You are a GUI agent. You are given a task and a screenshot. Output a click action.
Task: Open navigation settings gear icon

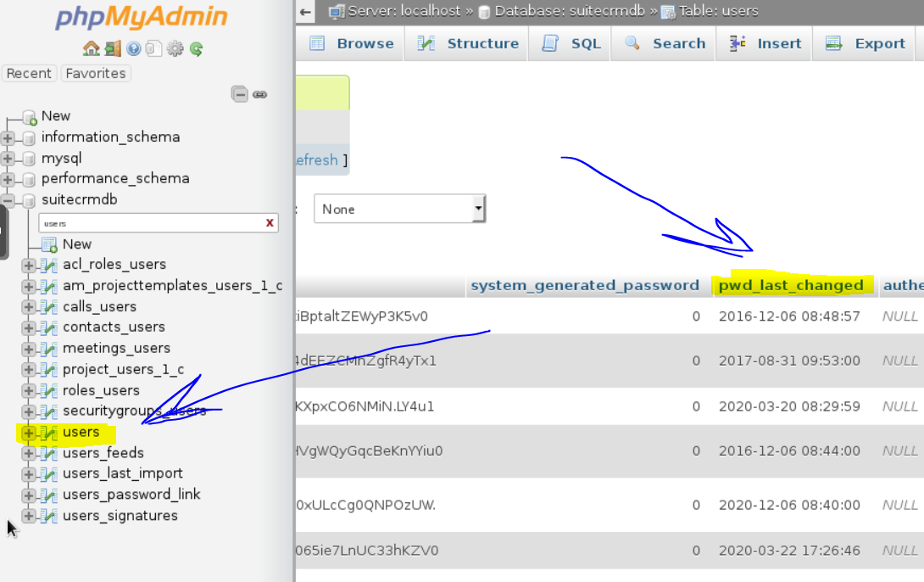coord(175,48)
